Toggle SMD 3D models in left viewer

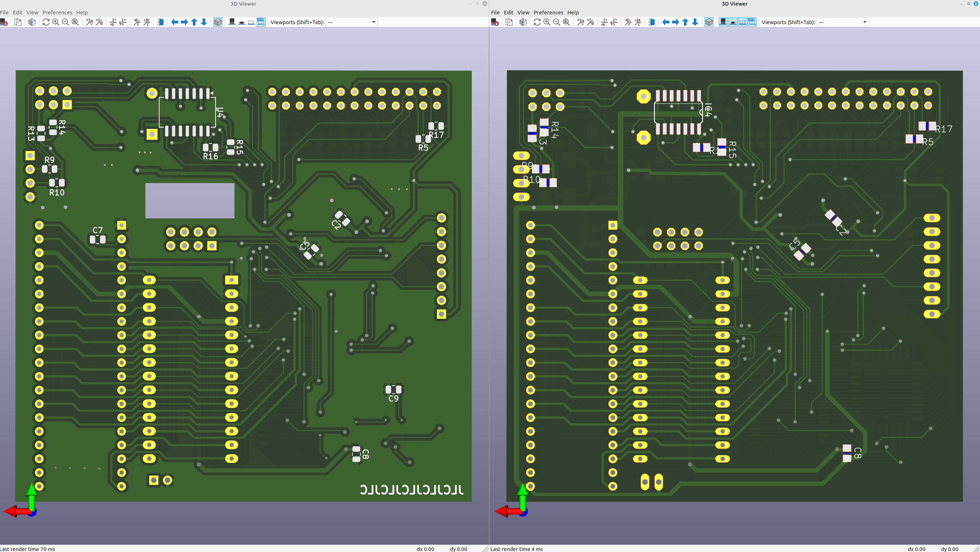point(241,22)
